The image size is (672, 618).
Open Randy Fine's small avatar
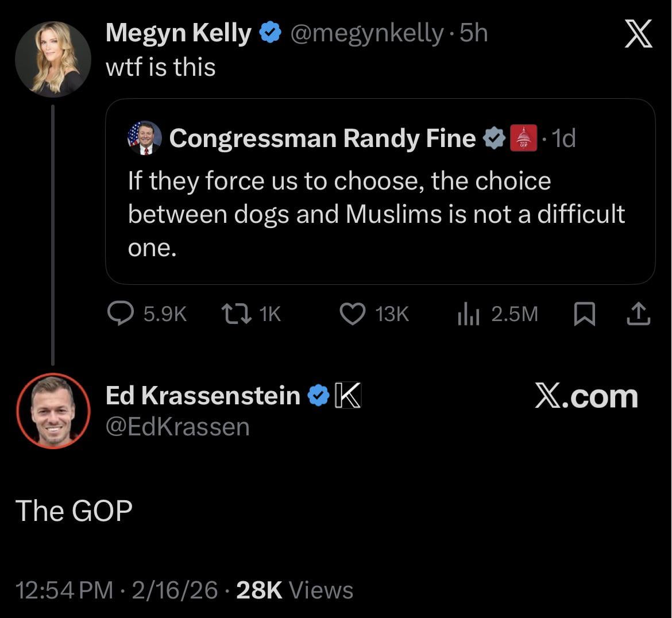[144, 138]
